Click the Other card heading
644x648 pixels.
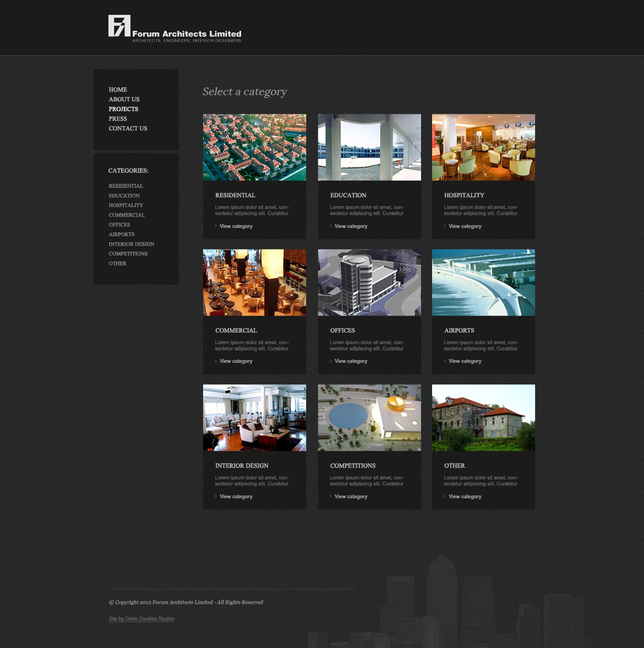455,466
